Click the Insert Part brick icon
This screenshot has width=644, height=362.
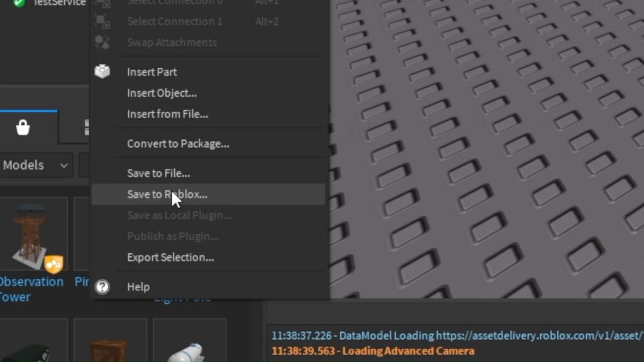pyautogui.click(x=103, y=72)
